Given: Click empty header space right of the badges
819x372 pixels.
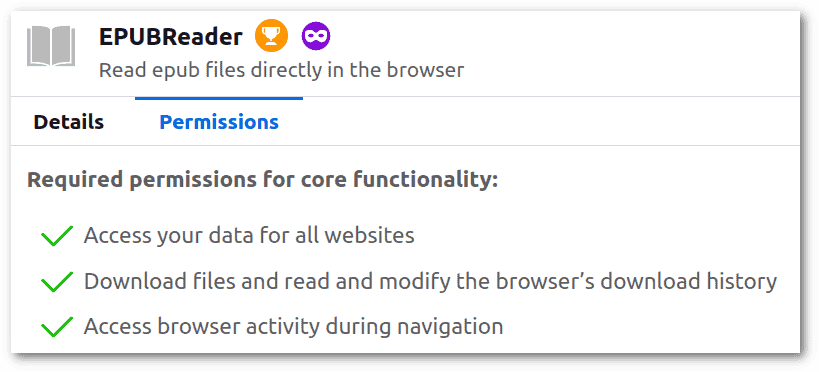Looking at the screenshot, I should tap(564, 37).
